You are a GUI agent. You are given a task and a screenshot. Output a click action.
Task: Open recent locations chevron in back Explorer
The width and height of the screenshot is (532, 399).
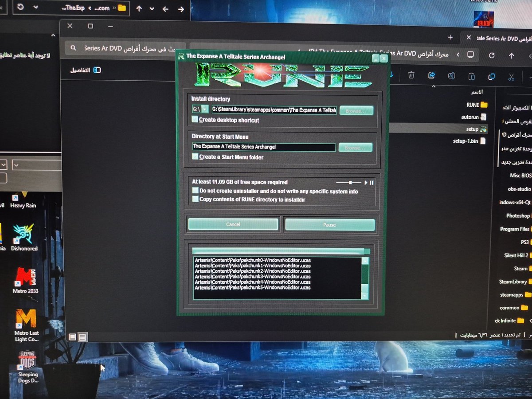pyautogui.click(x=152, y=8)
